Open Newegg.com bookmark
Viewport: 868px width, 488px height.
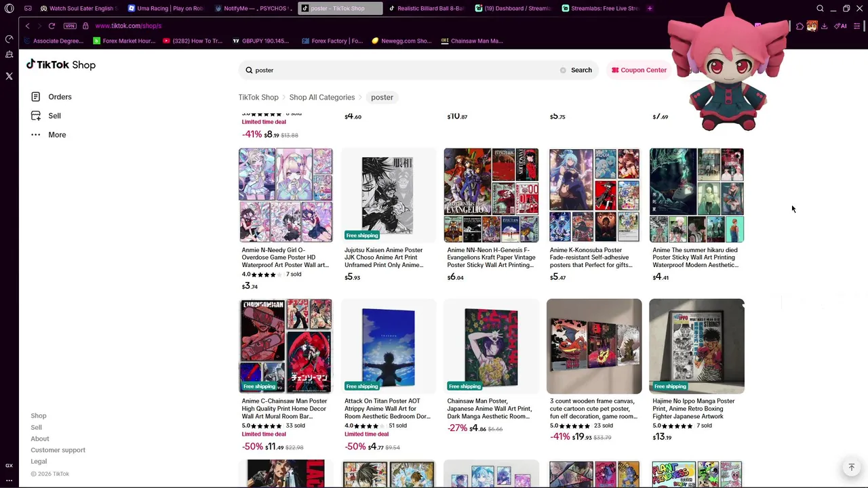click(401, 41)
